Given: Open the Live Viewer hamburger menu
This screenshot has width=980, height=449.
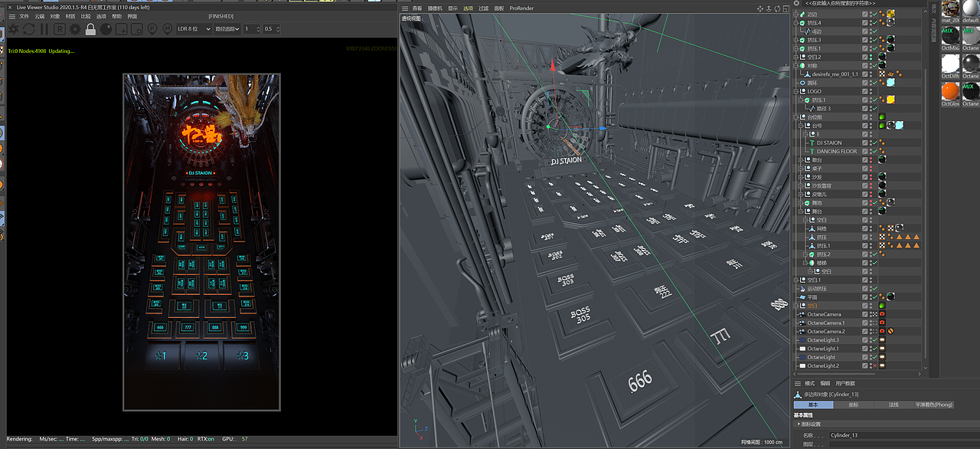Looking at the screenshot, I should (x=11, y=16).
